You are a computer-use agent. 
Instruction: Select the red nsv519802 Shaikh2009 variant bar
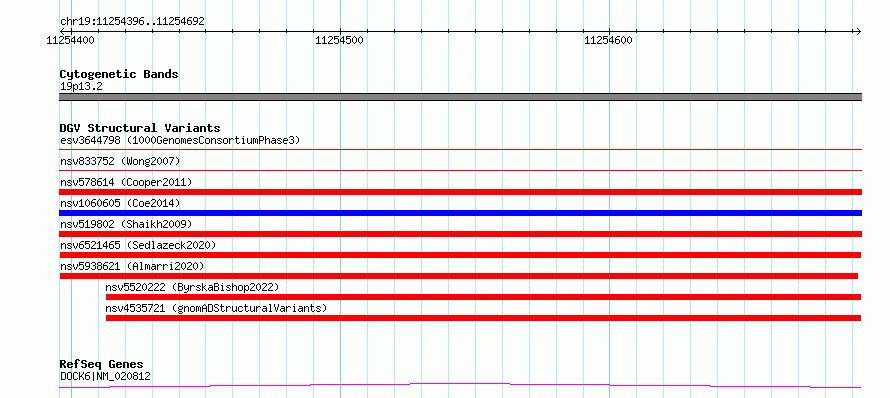(x=460, y=234)
